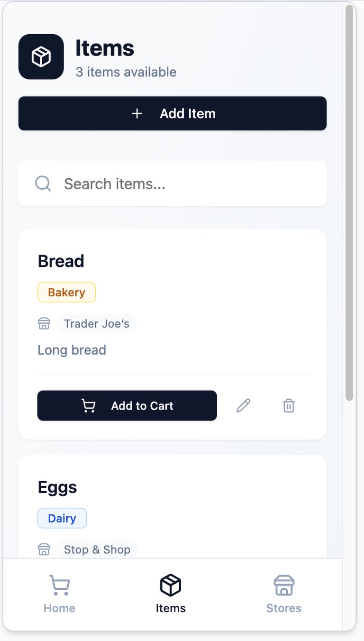The height and width of the screenshot is (641, 364).
Task: Click the Eggs item title
Action: 57,487
